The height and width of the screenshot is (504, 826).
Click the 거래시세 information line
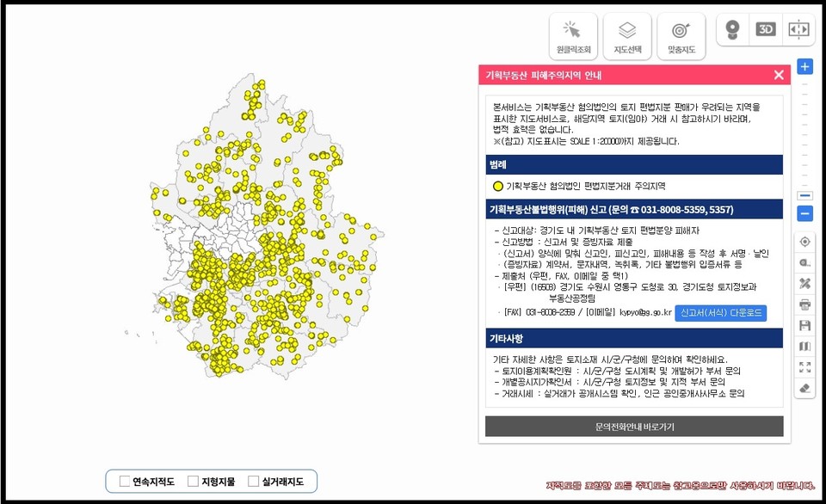(619, 393)
